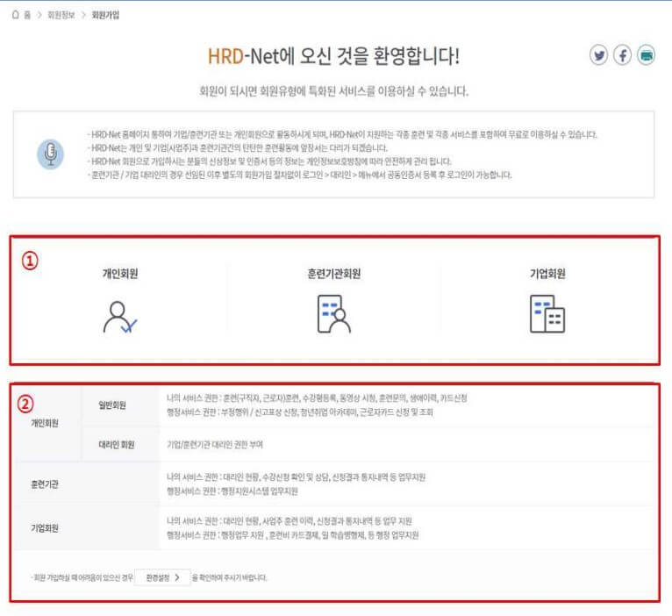Click 홈 text in breadcrumb
Image resolution: width=672 pixels, height=616 pixels.
click(27, 15)
